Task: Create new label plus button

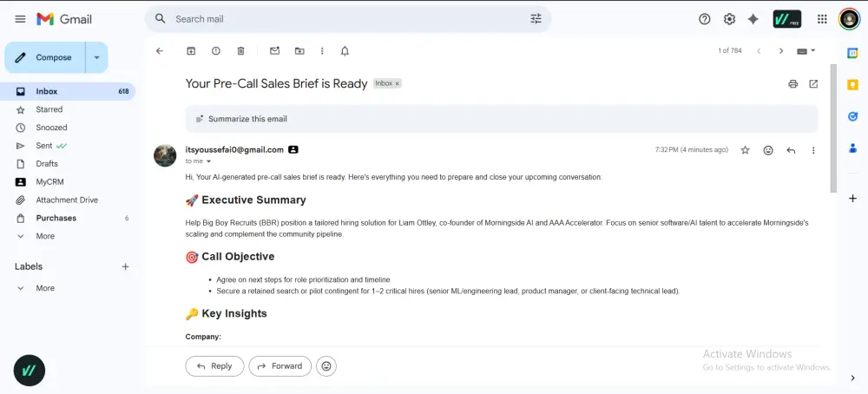Action: pos(125,266)
